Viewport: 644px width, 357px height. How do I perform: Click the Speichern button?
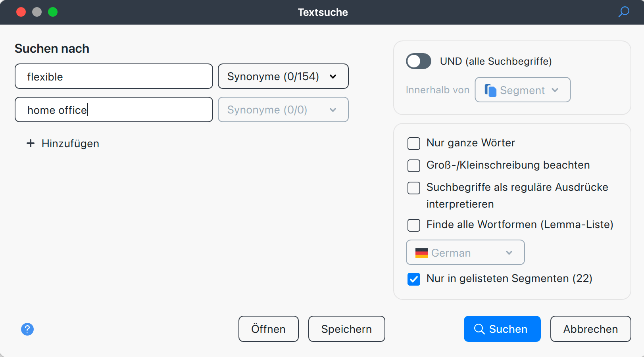[x=346, y=329]
